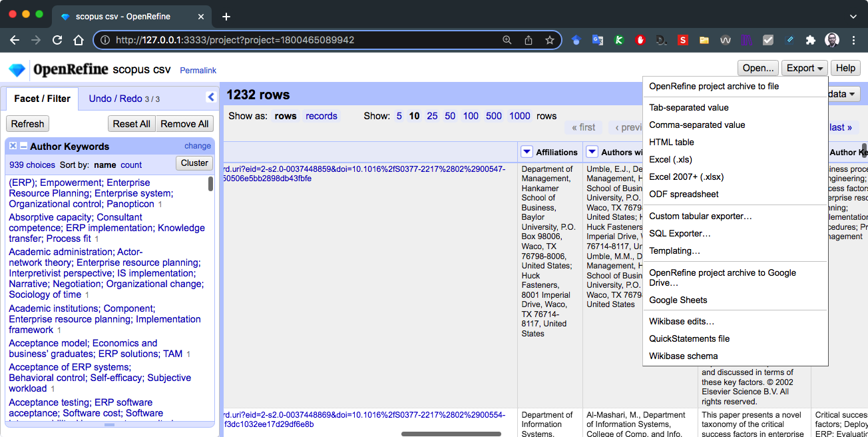Open Google Translate extension
This screenshot has width=868, height=437.
coord(598,40)
